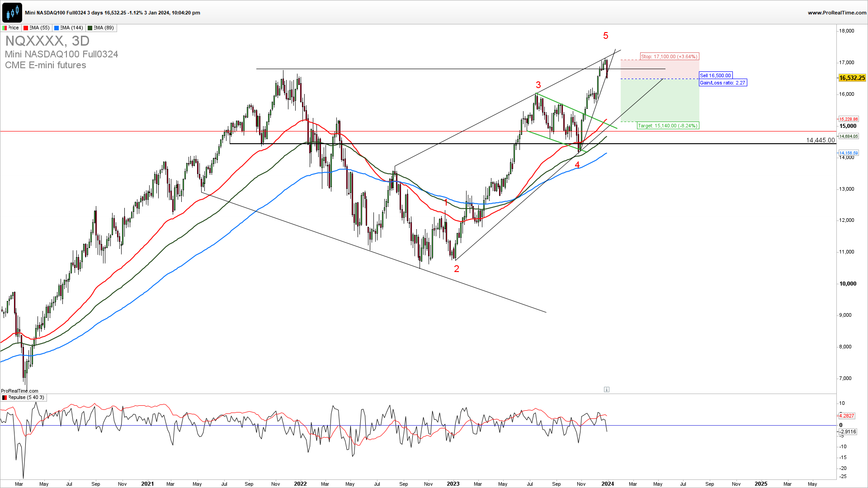Click the red wave label 1
The image size is (868, 488).
click(446, 202)
